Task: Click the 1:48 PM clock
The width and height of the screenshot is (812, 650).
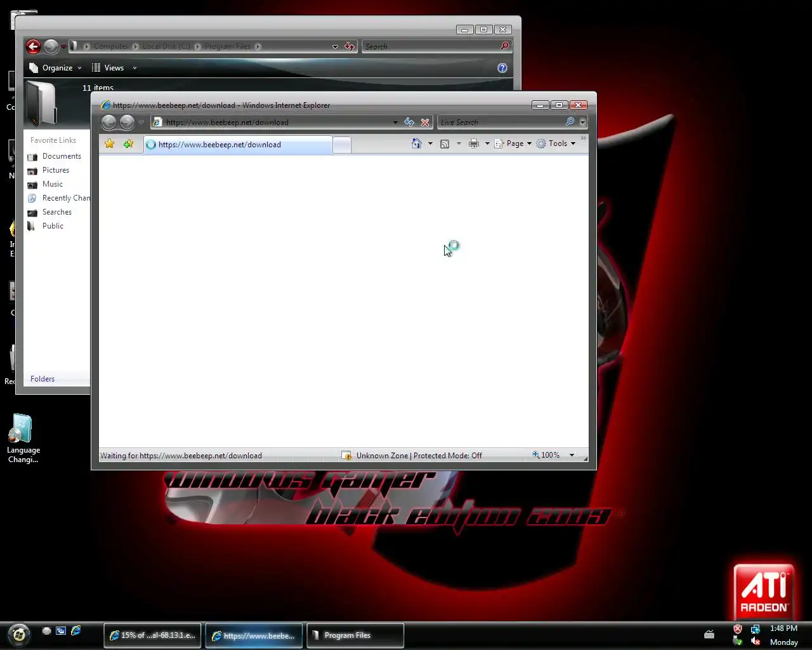Action: (x=783, y=628)
